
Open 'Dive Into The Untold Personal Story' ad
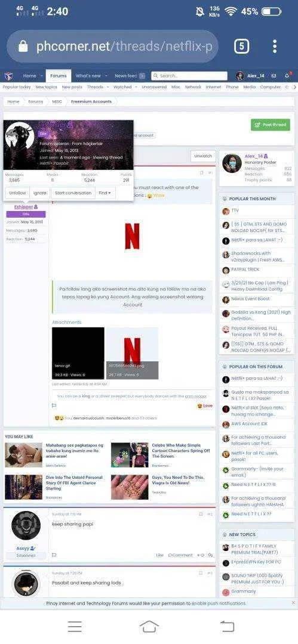tap(74, 483)
